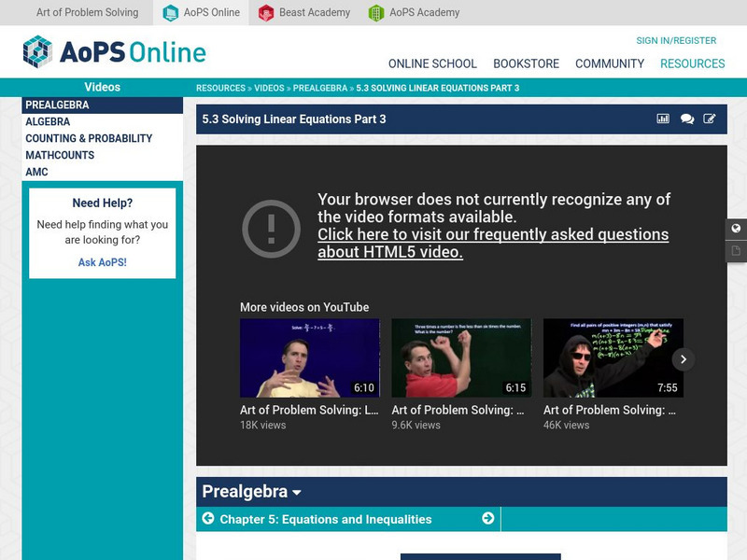Click the Beast Academy red icon

(266, 13)
